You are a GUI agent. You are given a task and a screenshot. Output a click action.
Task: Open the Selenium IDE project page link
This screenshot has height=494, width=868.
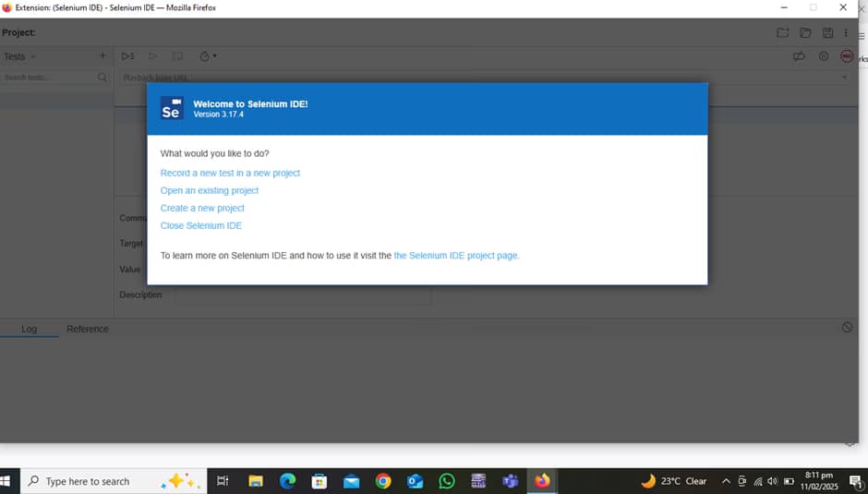click(456, 255)
